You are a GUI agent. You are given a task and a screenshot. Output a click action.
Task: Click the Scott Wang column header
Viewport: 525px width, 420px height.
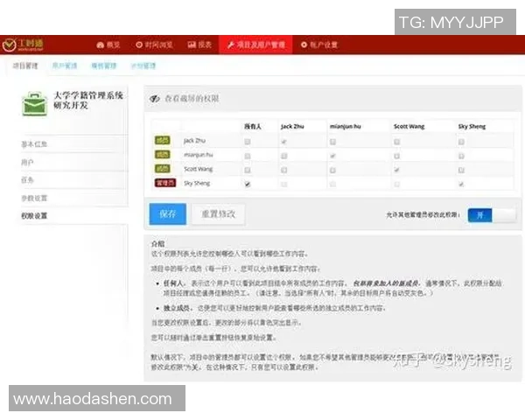point(409,126)
